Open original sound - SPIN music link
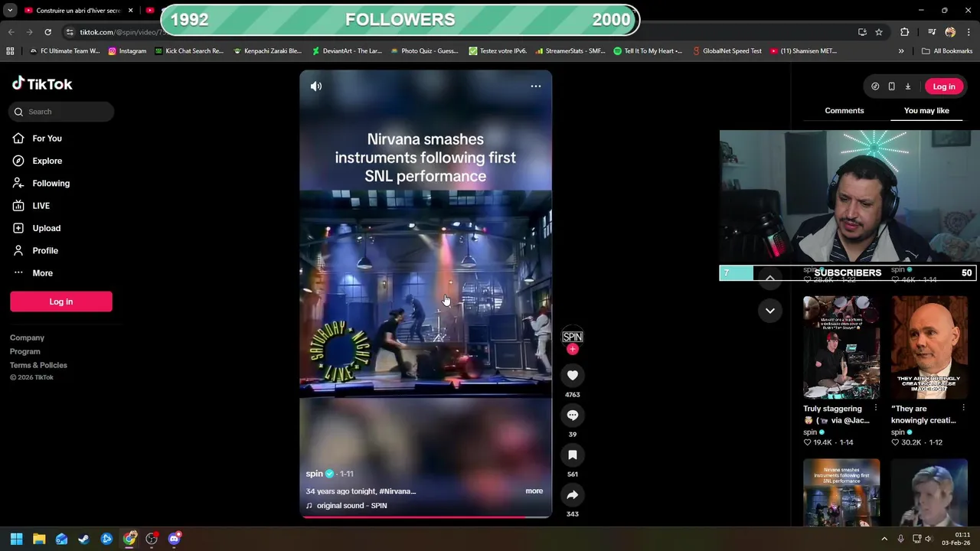 click(x=347, y=506)
